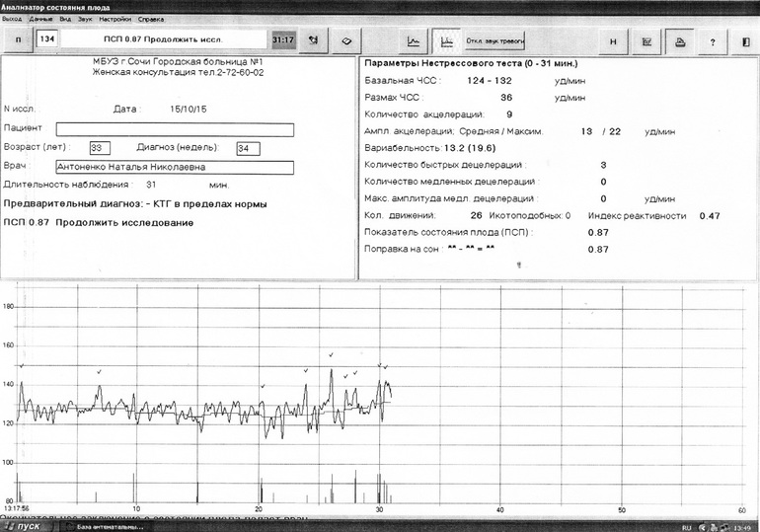Open help with the question mark icon
This screenshot has width=760, height=532.
click(x=713, y=40)
